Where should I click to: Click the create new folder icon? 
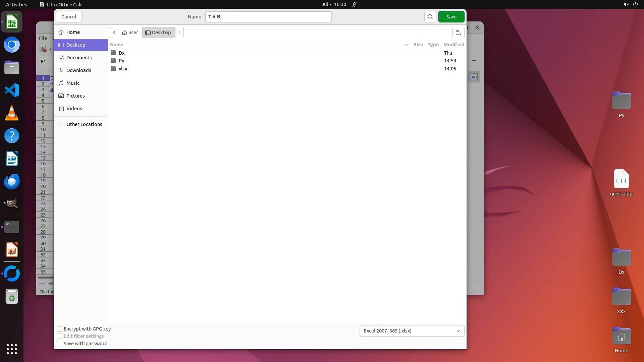click(458, 33)
